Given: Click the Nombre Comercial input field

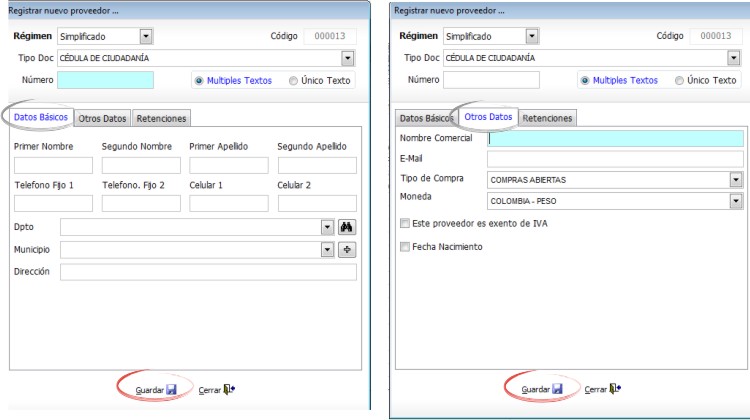Looking at the screenshot, I should 615,139.
